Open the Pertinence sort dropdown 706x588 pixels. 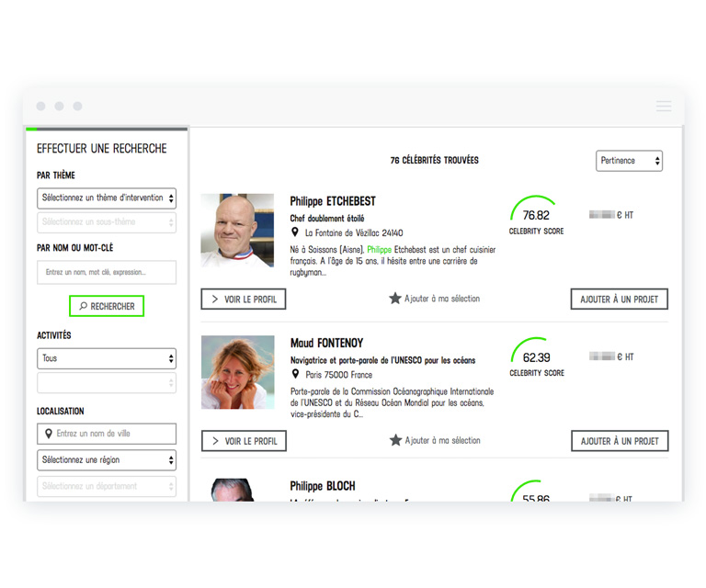[629, 161]
